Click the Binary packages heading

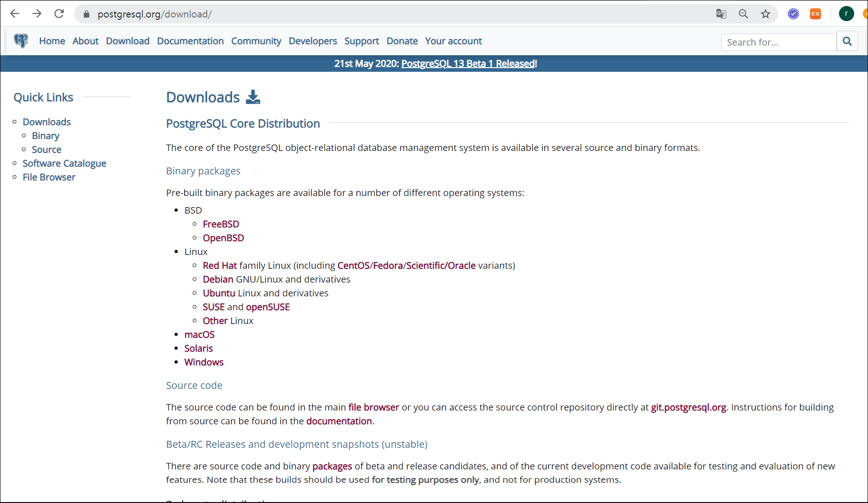click(x=203, y=171)
